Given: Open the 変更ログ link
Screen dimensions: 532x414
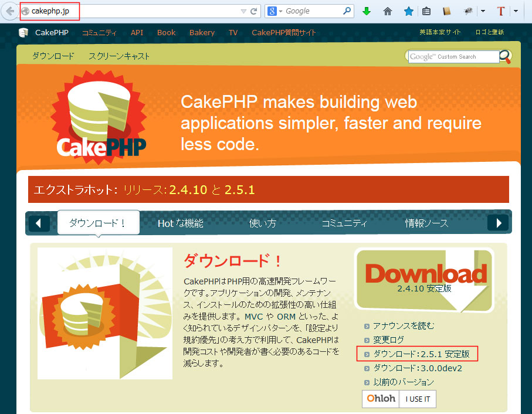Looking at the screenshot, I should click(x=388, y=340).
